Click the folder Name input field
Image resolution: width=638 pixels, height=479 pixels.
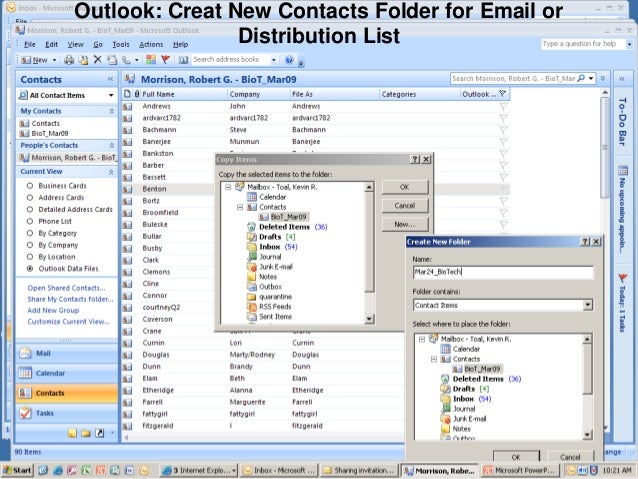click(503, 272)
